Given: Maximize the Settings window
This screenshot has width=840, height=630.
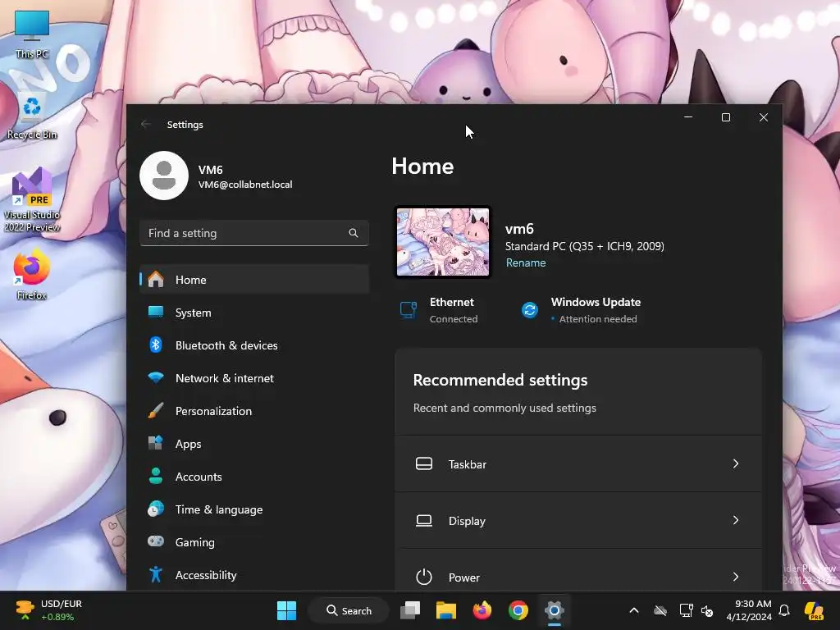Looking at the screenshot, I should [726, 116].
